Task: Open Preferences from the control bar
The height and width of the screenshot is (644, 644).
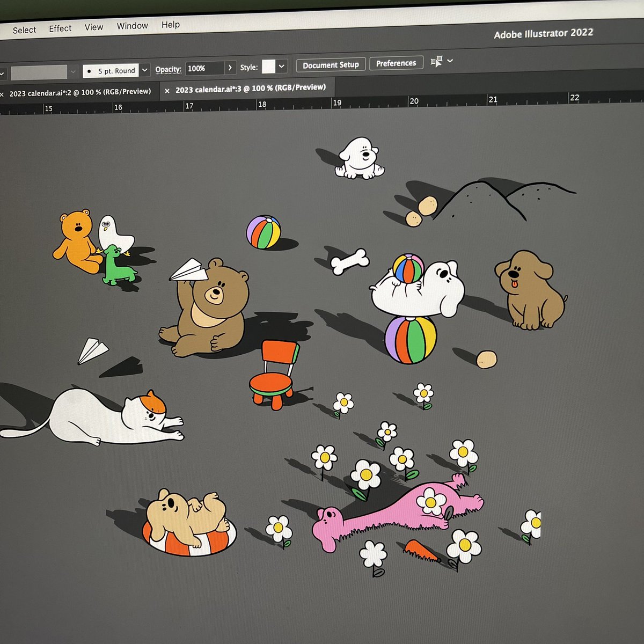Action: coord(396,63)
